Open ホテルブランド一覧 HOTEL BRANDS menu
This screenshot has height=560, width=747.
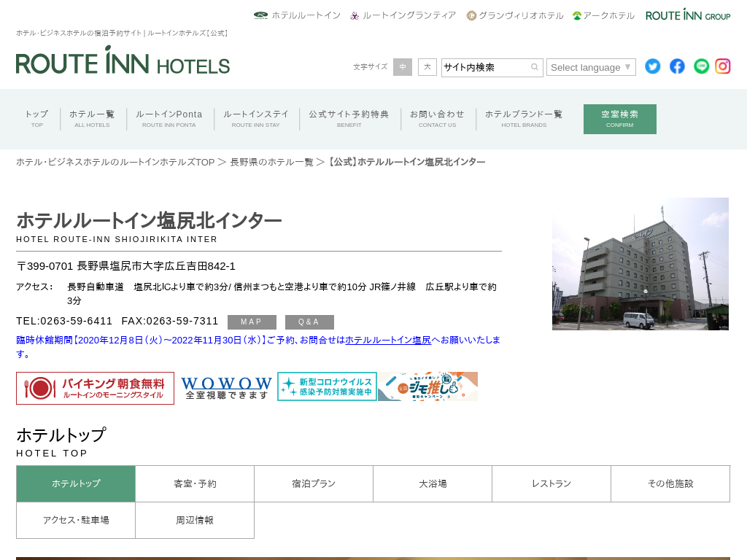(524, 119)
